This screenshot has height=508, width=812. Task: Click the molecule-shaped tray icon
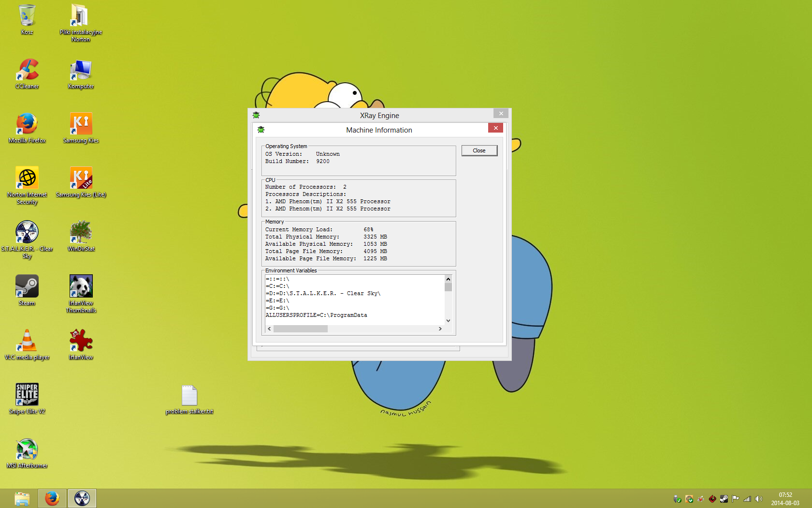pyautogui.click(x=701, y=499)
